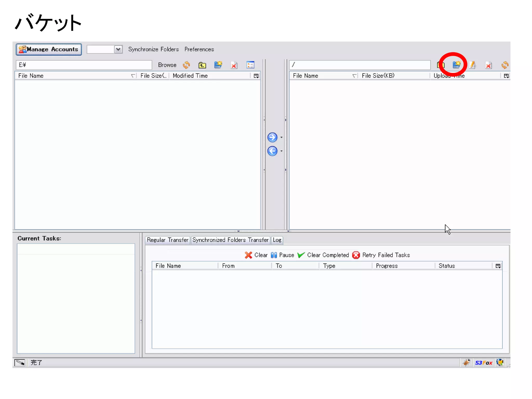The width and height of the screenshot is (532, 399).
Task: Sort the transfers by Status column
Action: [x=464, y=266]
